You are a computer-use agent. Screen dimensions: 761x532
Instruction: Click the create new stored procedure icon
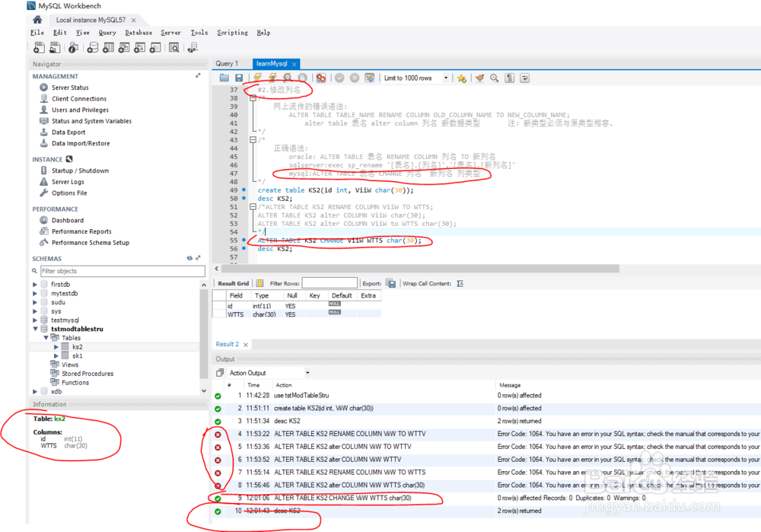click(x=139, y=48)
